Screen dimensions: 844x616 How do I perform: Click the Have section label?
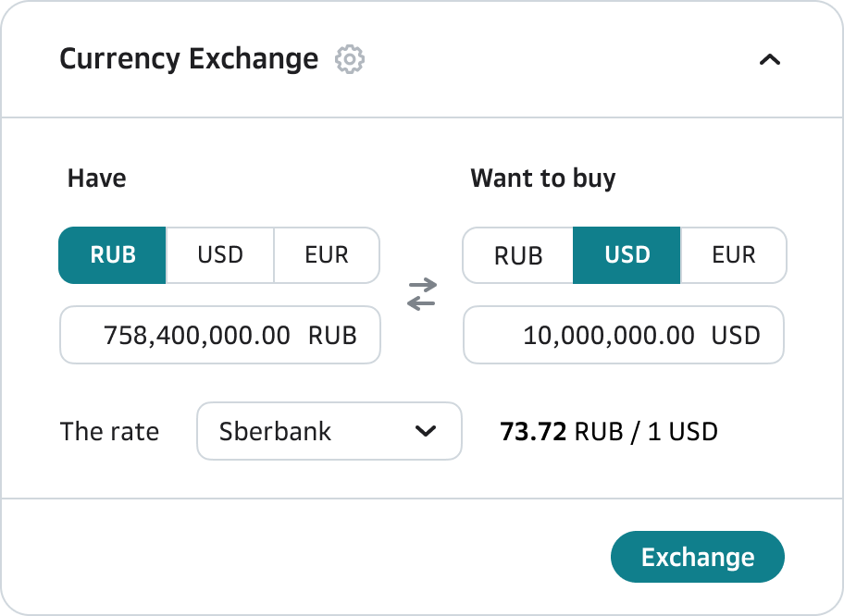[97, 178]
